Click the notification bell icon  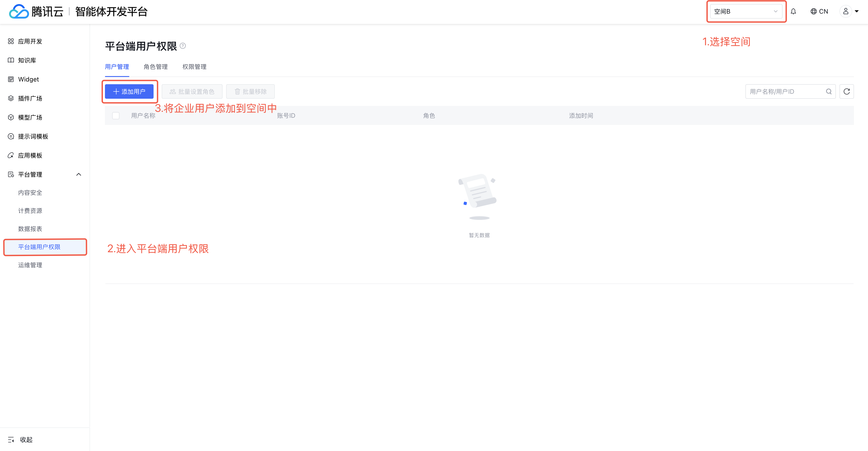click(x=793, y=12)
